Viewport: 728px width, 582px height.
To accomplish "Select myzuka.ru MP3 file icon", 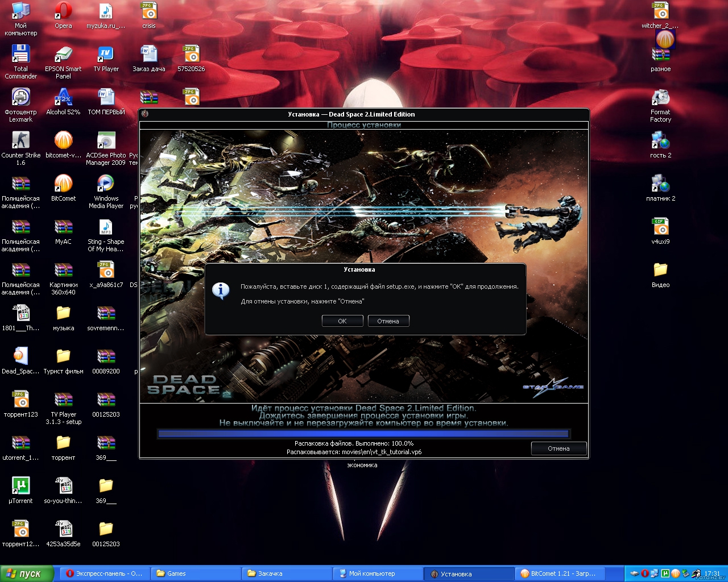I will [106, 15].
